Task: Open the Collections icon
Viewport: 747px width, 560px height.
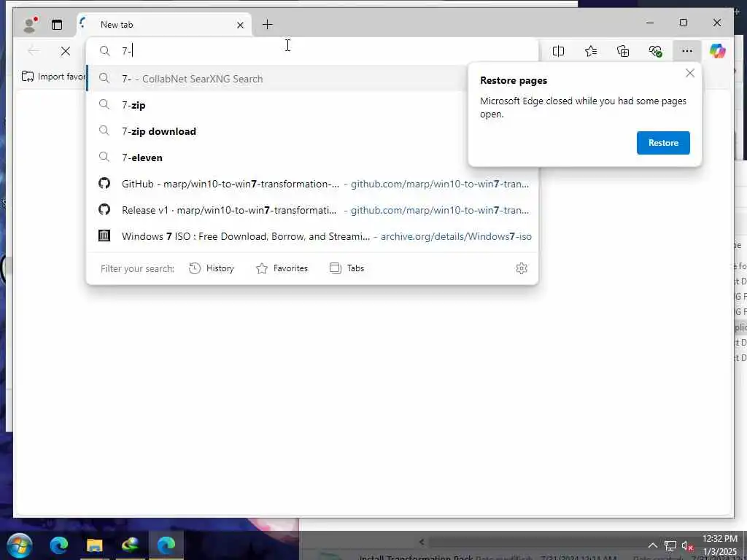Action: pyautogui.click(x=623, y=51)
